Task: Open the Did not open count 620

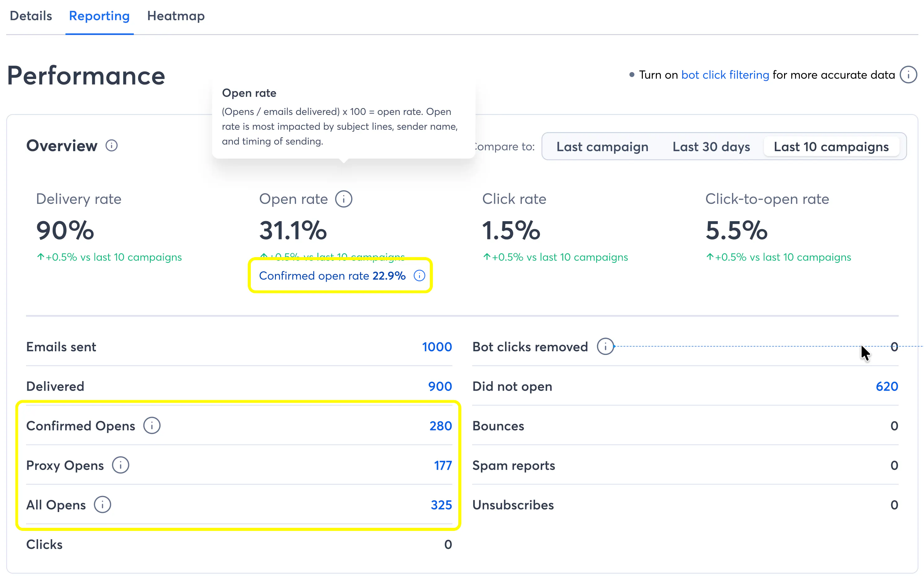Action: pos(886,386)
